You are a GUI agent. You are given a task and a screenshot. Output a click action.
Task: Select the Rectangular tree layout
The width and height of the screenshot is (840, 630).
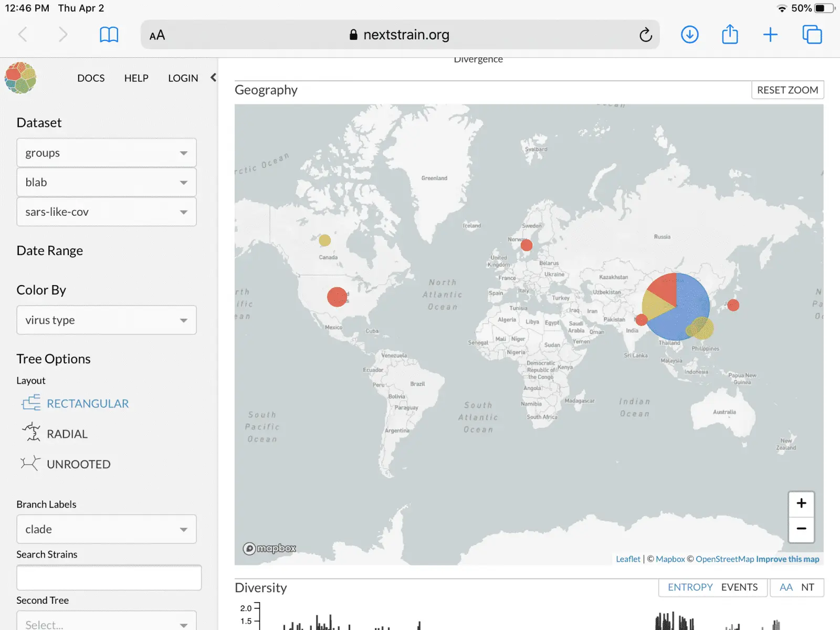87,404
